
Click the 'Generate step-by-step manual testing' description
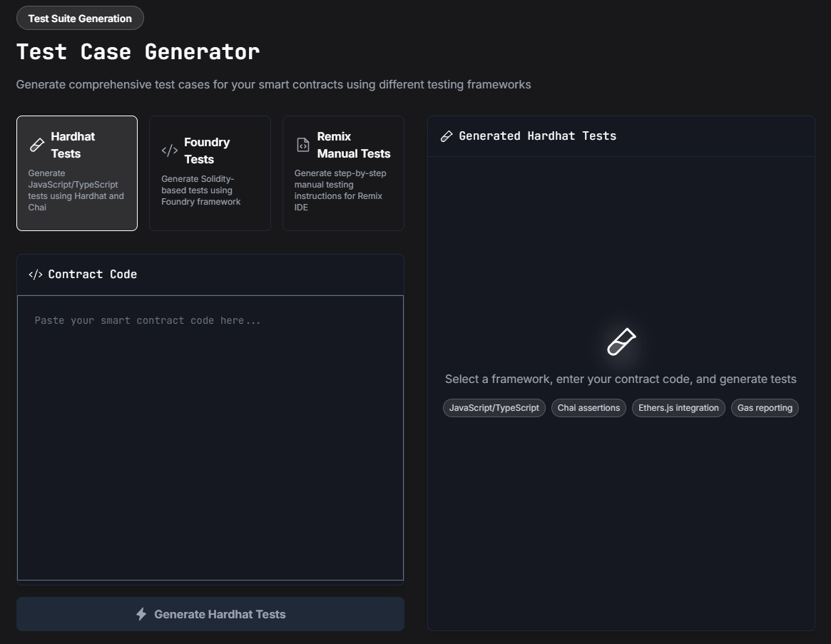(x=340, y=190)
